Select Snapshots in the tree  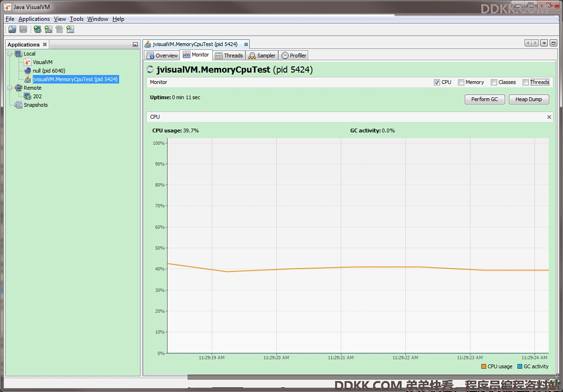tap(36, 105)
